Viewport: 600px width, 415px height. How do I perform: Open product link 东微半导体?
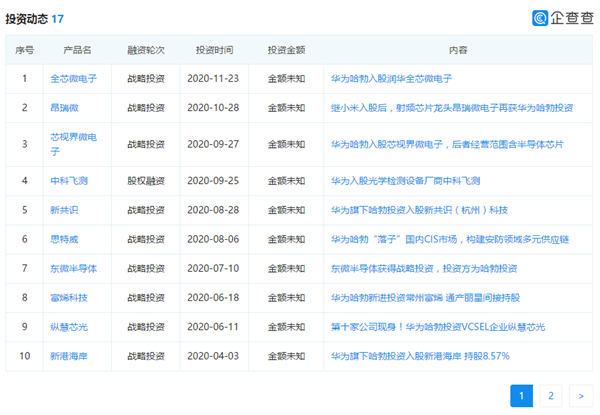coord(73,269)
